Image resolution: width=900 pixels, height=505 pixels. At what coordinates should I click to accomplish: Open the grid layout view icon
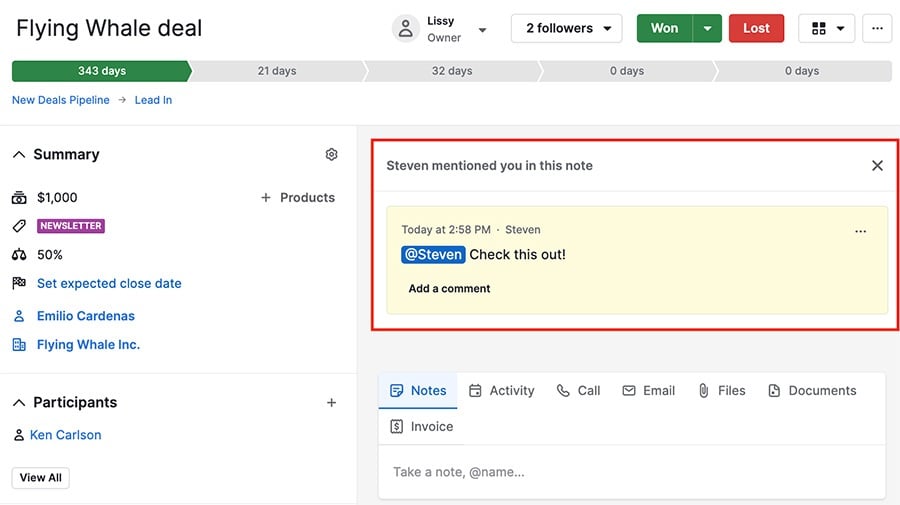(819, 28)
